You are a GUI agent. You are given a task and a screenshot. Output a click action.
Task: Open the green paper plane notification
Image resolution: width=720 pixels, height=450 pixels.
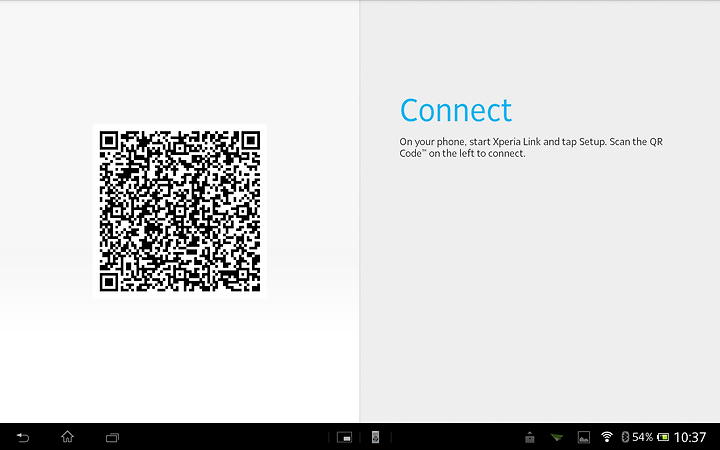point(557,437)
